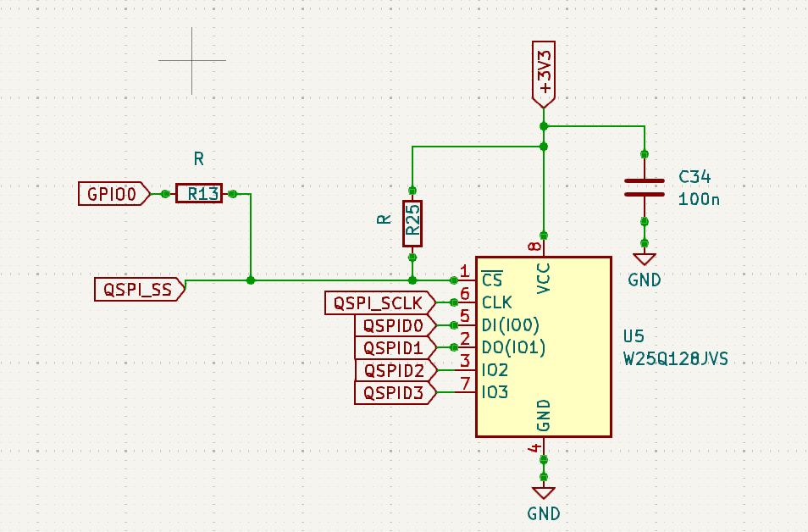Select the 100n capacitor value text
Viewport: 808px width, 532px height.
[699, 200]
